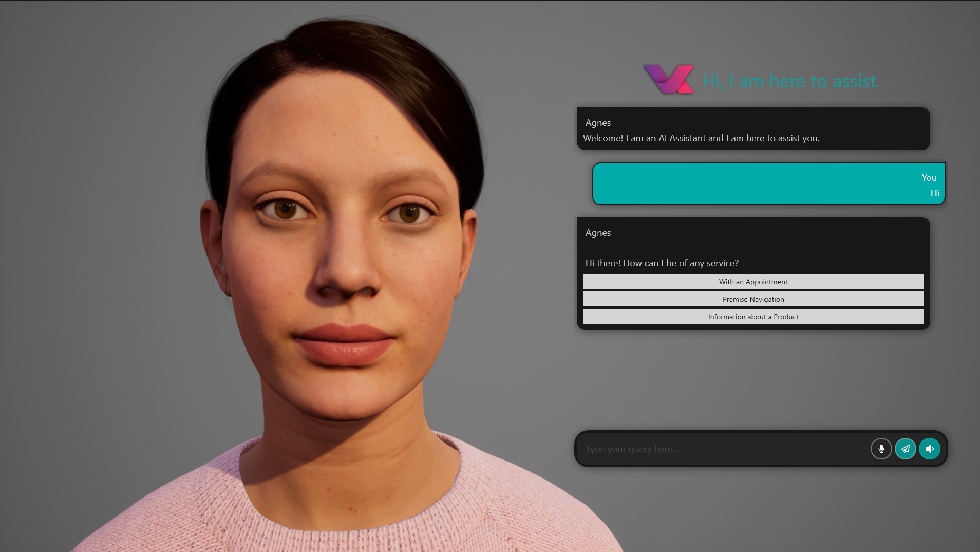This screenshot has height=552, width=980.
Task: Unmute audio with the volume control
Action: click(x=929, y=449)
